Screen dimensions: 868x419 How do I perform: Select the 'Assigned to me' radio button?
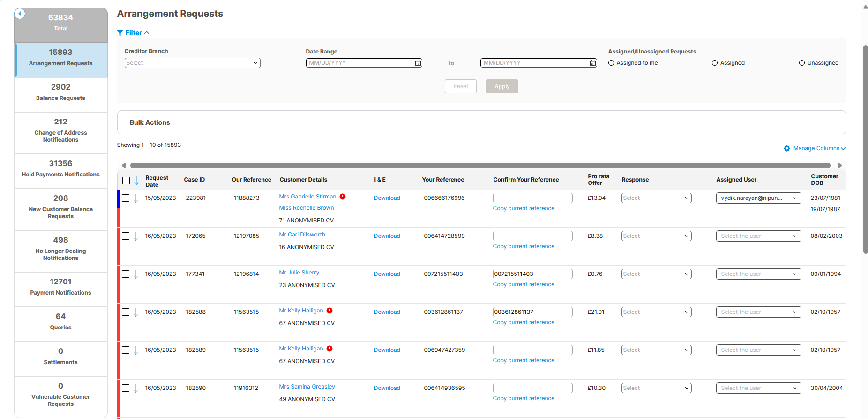(611, 63)
